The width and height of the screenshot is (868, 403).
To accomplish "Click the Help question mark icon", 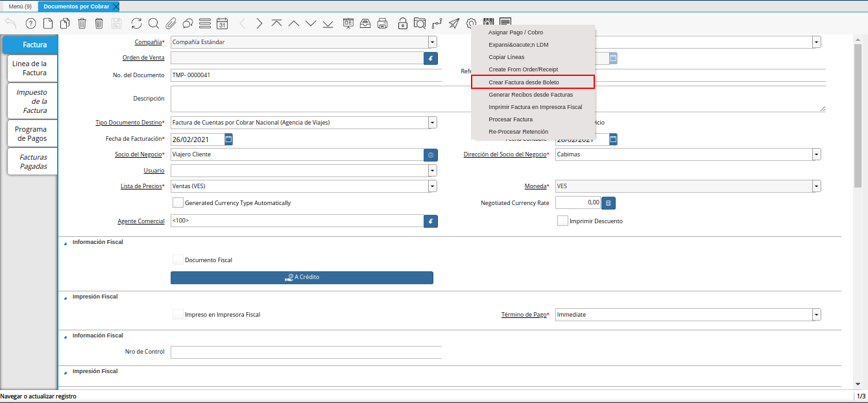I will pos(30,24).
